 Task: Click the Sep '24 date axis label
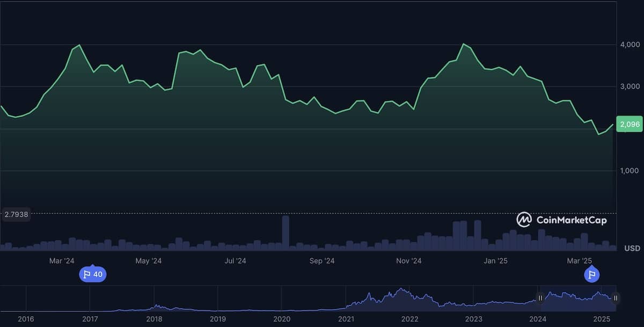tap(322, 261)
